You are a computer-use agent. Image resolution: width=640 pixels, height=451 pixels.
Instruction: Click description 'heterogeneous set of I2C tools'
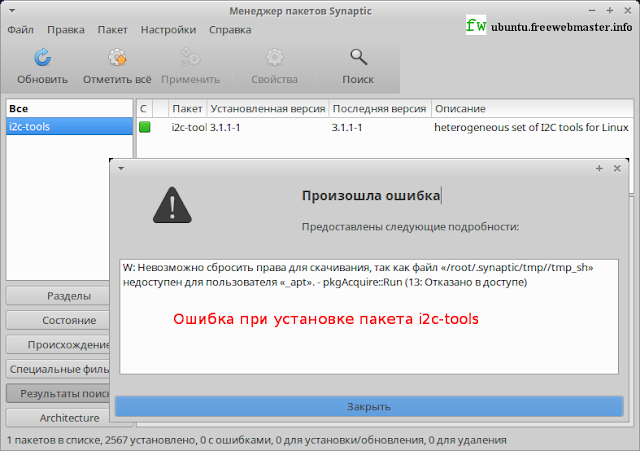coord(531,127)
